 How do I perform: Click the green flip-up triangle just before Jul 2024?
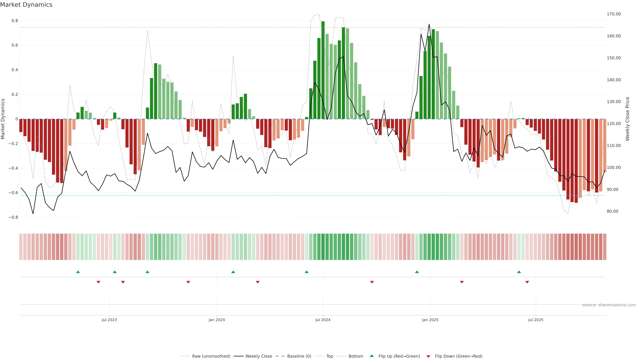(307, 272)
